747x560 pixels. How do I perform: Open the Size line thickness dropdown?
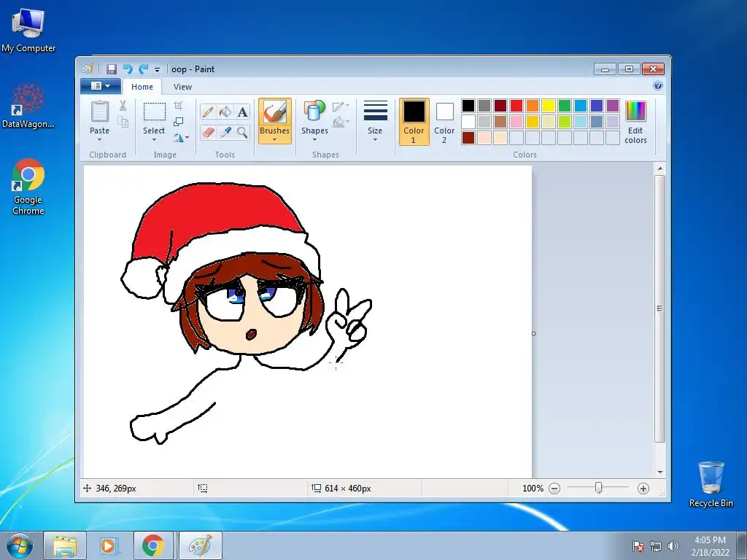click(375, 121)
